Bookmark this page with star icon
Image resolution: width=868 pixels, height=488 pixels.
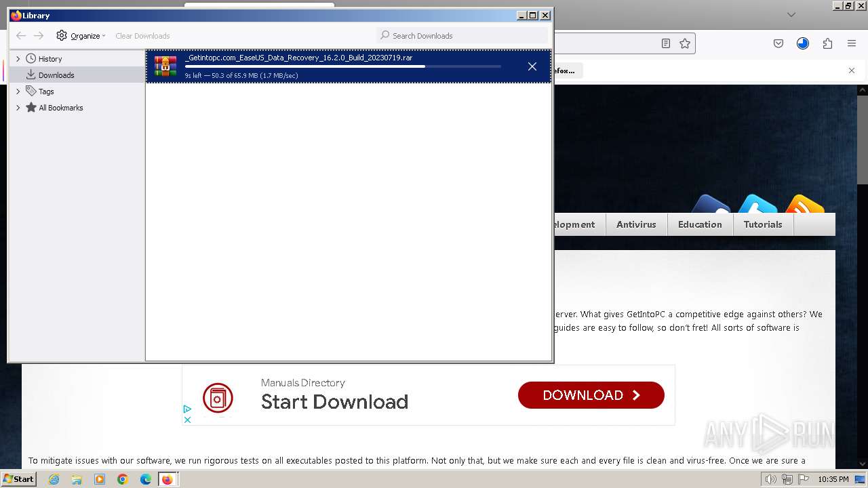coord(685,43)
